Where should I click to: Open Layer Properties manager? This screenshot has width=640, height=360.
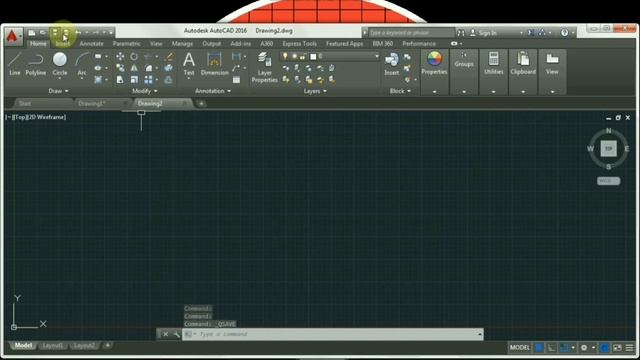tap(264, 67)
